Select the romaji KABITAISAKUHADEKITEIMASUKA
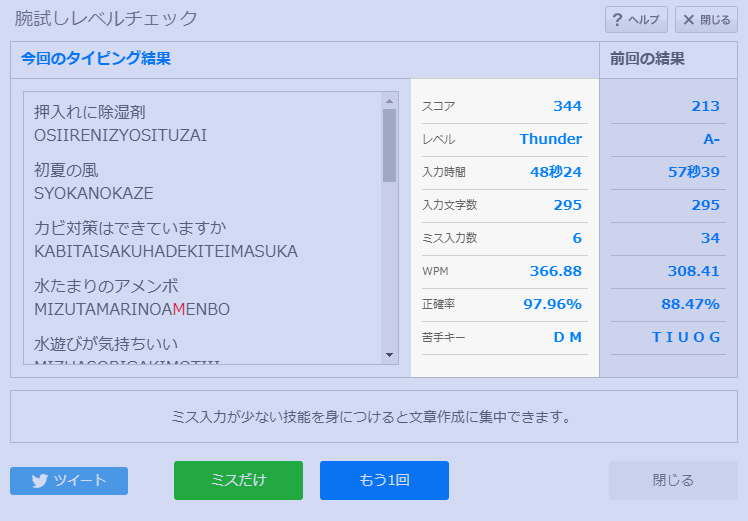This screenshot has width=748, height=521. click(x=166, y=251)
